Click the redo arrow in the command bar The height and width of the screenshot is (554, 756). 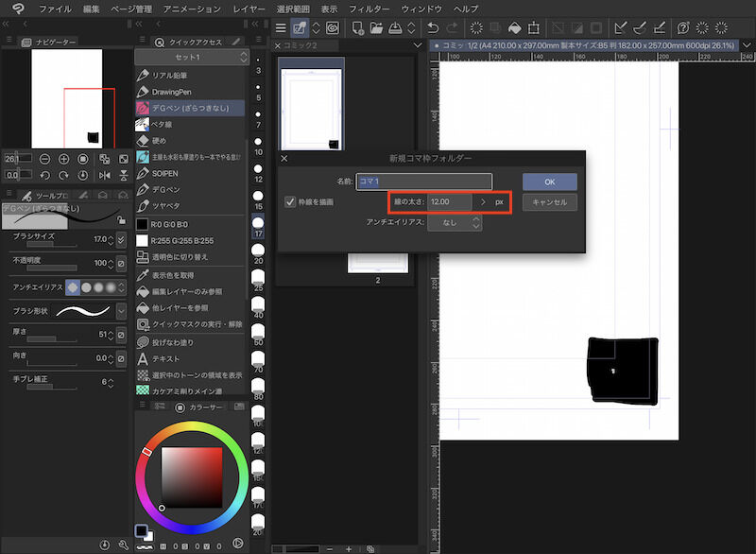pos(453,28)
